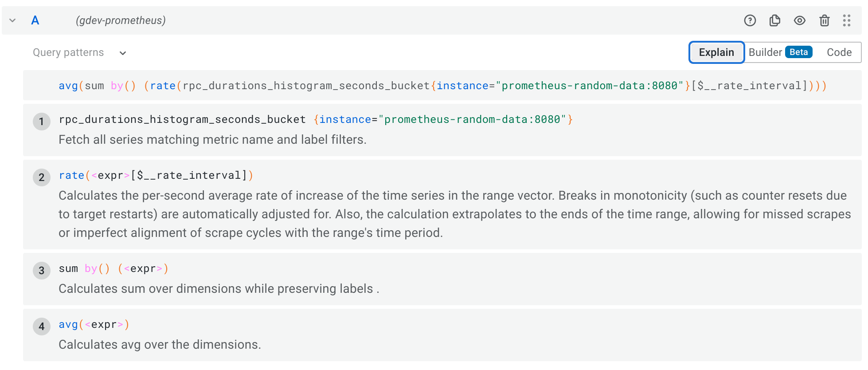Click the full avg sum rate query expression
868x370 pixels.
442,86
